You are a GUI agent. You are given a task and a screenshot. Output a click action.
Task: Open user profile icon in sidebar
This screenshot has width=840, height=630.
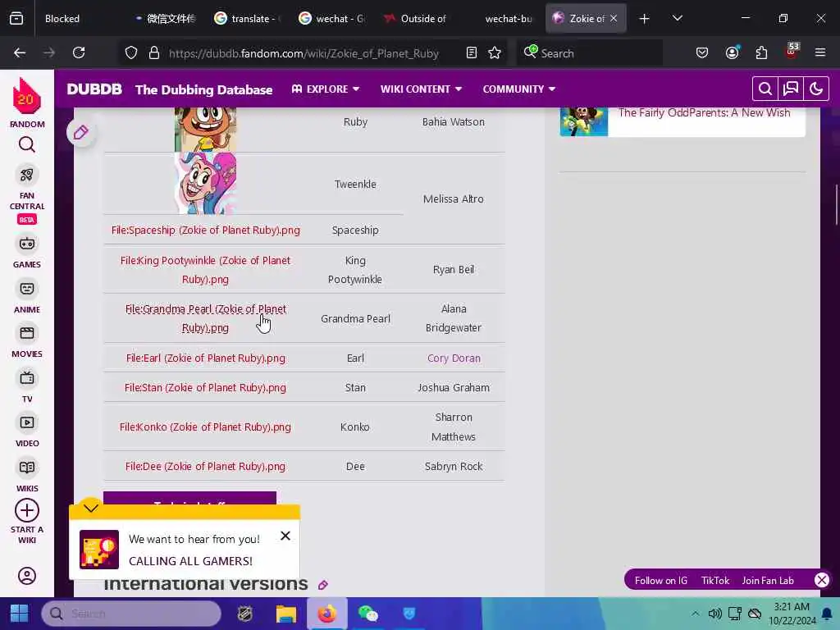[27, 576]
